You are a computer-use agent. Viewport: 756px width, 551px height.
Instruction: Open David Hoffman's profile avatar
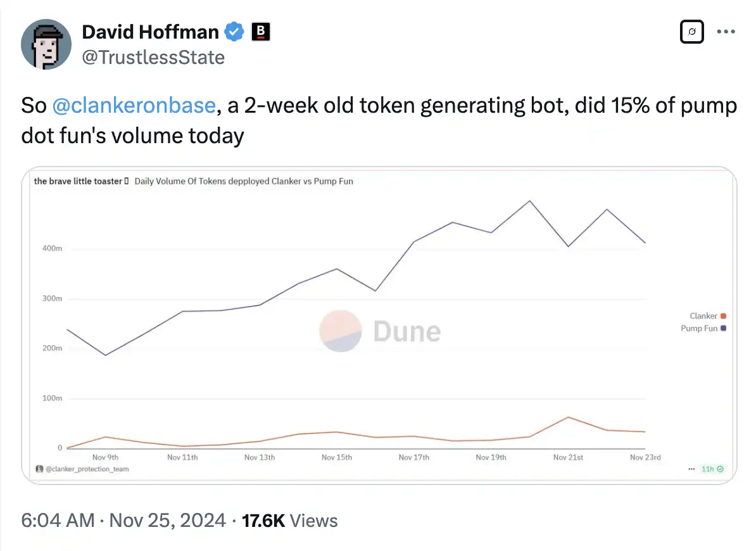click(46, 44)
